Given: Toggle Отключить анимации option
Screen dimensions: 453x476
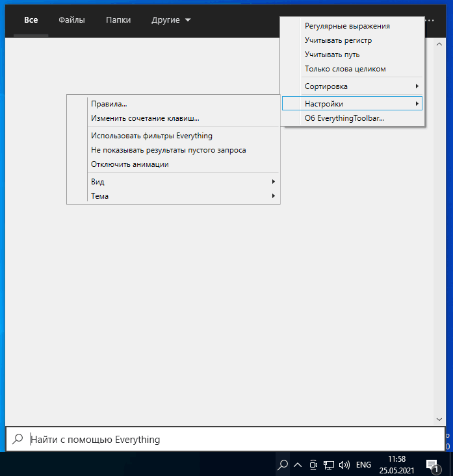Looking at the screenshot, I should tap(174, 164).
